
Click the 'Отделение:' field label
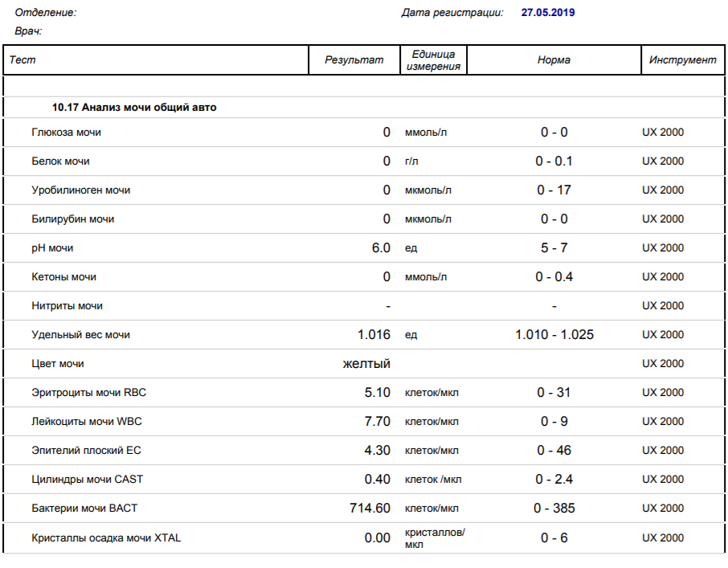[46, 13]
